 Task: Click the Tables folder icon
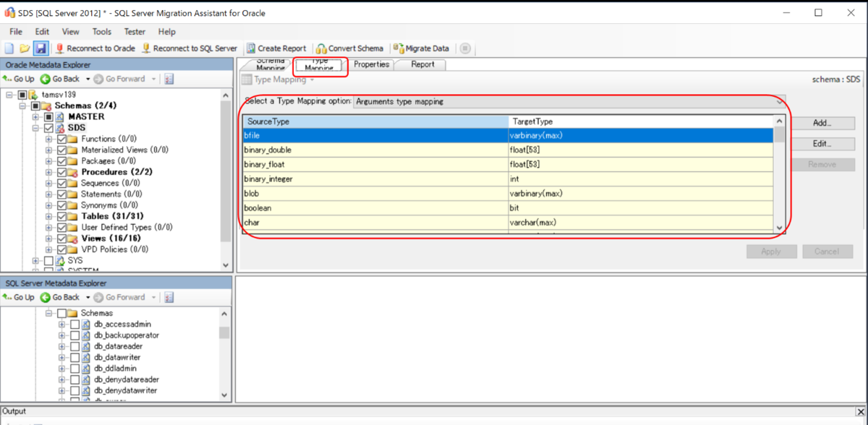73,216
